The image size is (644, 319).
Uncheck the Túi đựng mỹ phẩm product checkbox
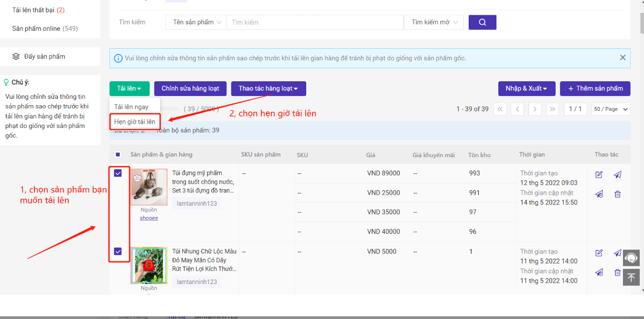118,173
